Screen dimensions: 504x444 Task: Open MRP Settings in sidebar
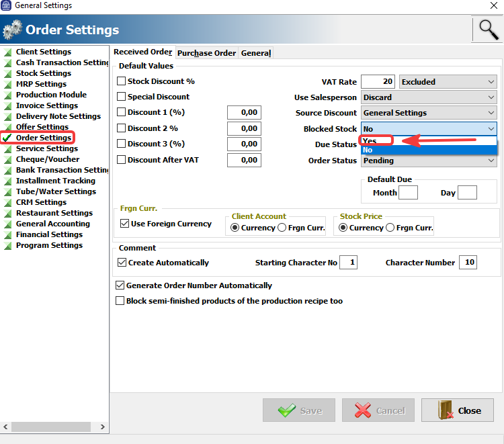pos(41,84)
